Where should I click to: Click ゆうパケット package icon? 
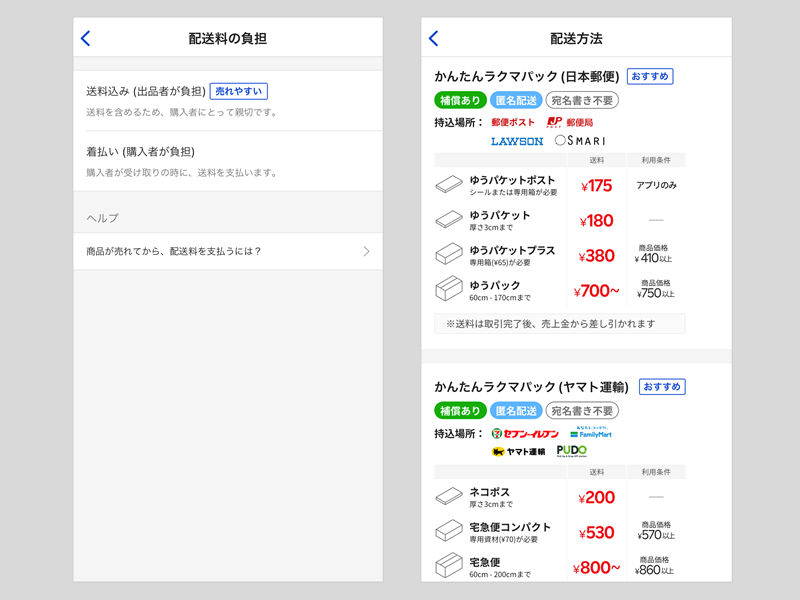pyautogui.click(x=448, y=219)
